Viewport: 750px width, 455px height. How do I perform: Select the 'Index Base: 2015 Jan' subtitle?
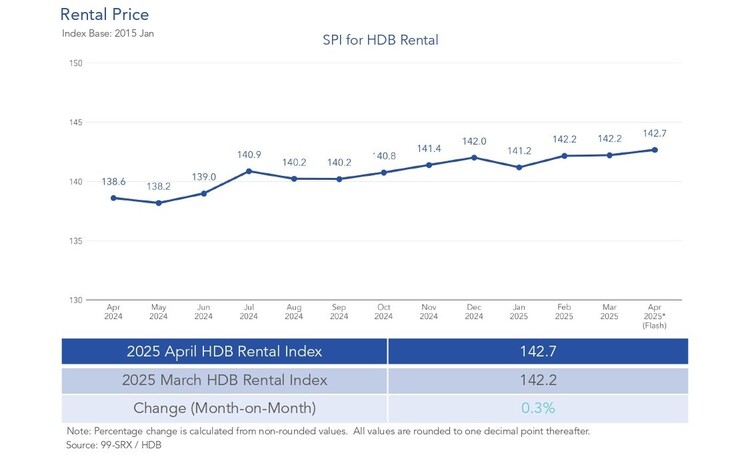pos(108,33)
